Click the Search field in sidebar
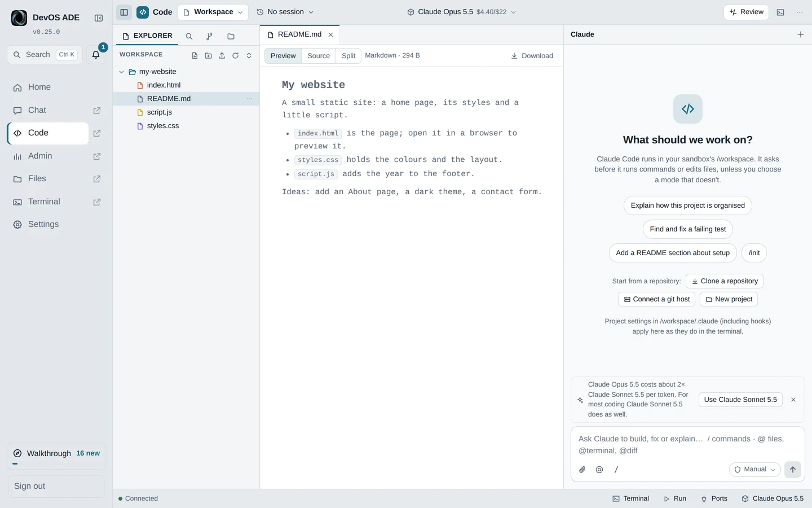The height and width of the screenshot is (508, 812). tap(45, 55)
